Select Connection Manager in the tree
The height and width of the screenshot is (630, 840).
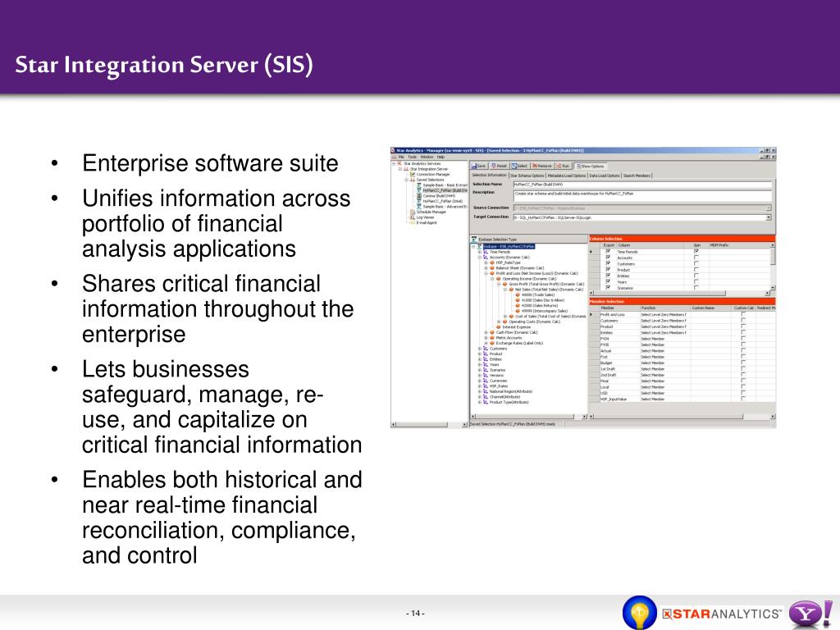[433, 174]
